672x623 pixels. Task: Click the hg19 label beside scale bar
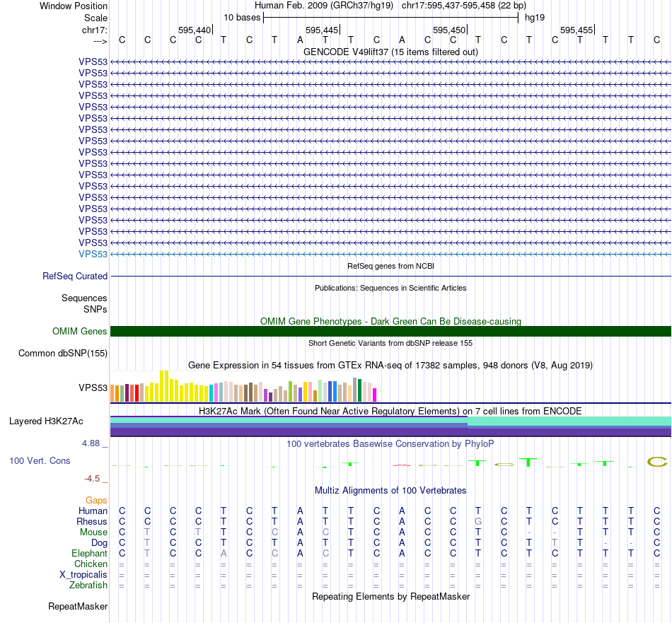pos(535,18)
